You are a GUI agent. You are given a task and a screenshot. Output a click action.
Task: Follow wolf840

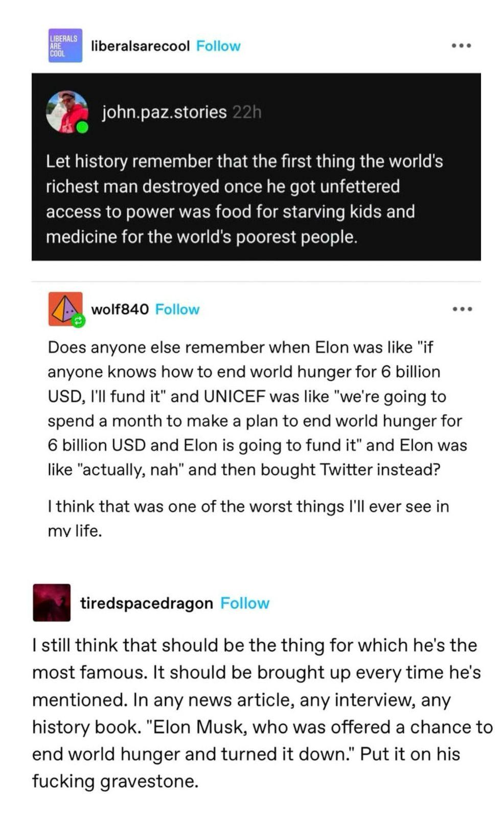pos(177,309)
